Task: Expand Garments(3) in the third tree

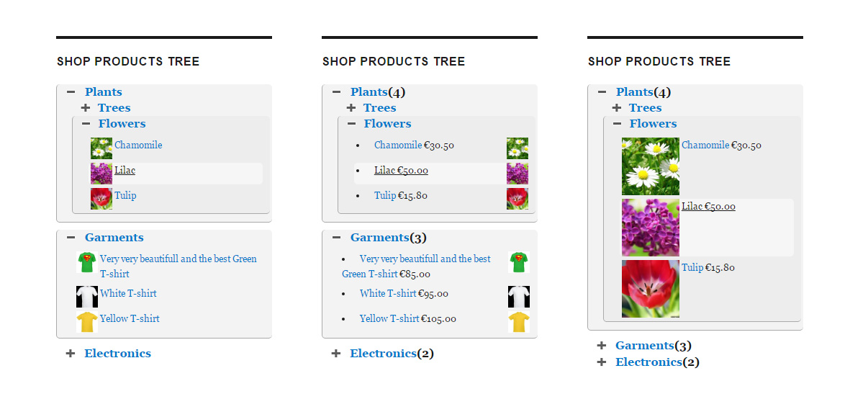Action: pos(602,346)
